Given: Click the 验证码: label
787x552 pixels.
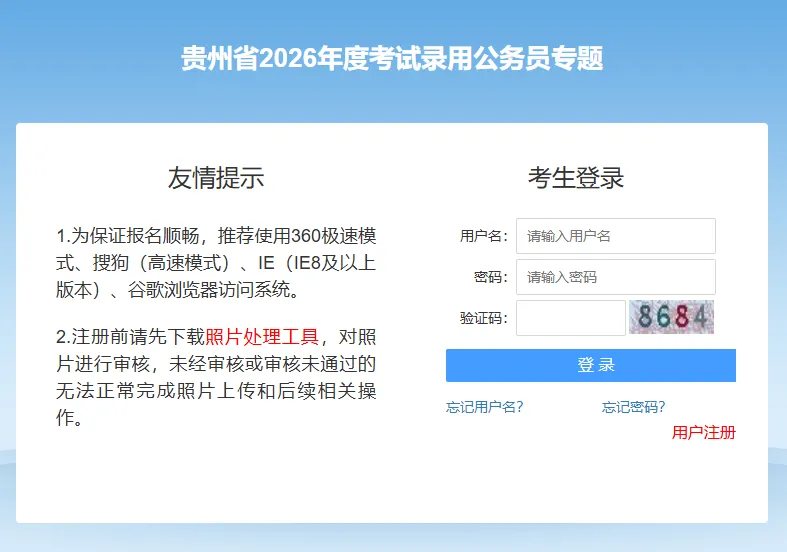Looking at the screenshot, I should 484,318.
